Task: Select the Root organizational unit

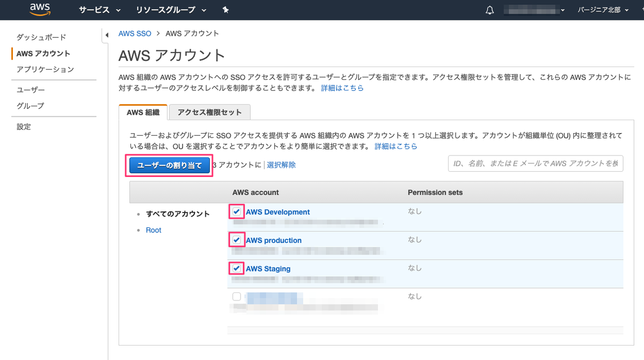Action: point(153,230)
